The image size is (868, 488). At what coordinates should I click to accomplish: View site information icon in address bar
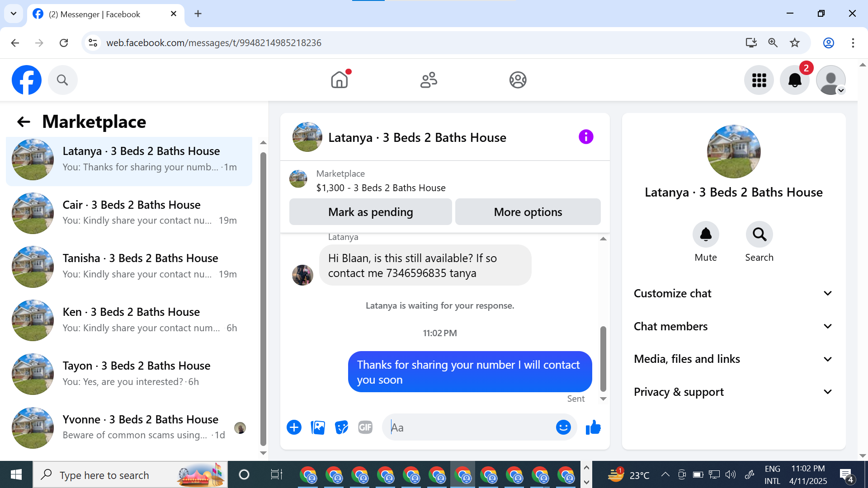point(93,42)
